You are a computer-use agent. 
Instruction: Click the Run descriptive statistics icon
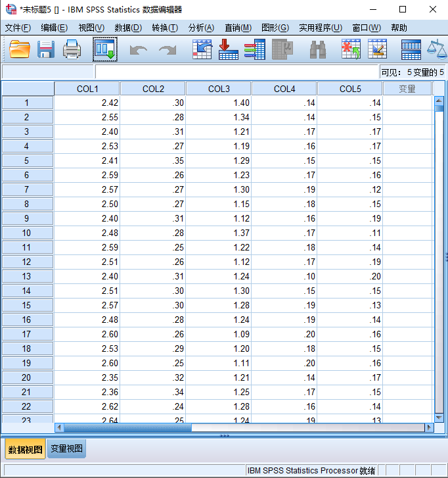tap(282, 49)
